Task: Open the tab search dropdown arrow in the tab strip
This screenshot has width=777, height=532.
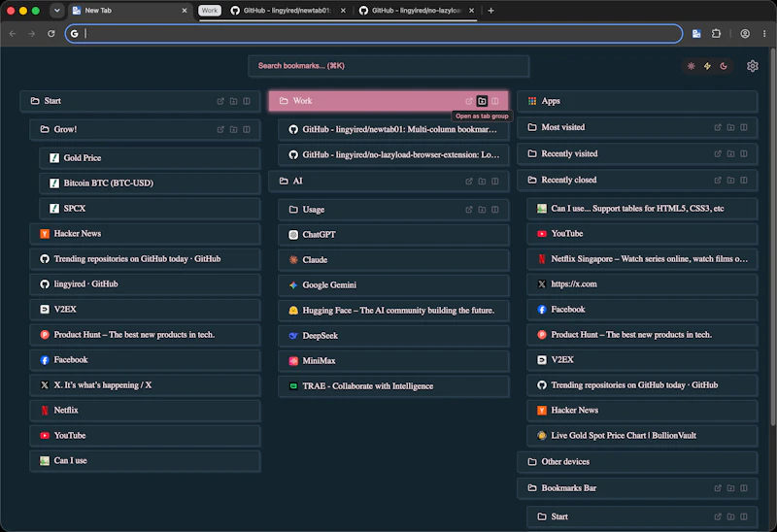Action: click(x=57, y=11)
